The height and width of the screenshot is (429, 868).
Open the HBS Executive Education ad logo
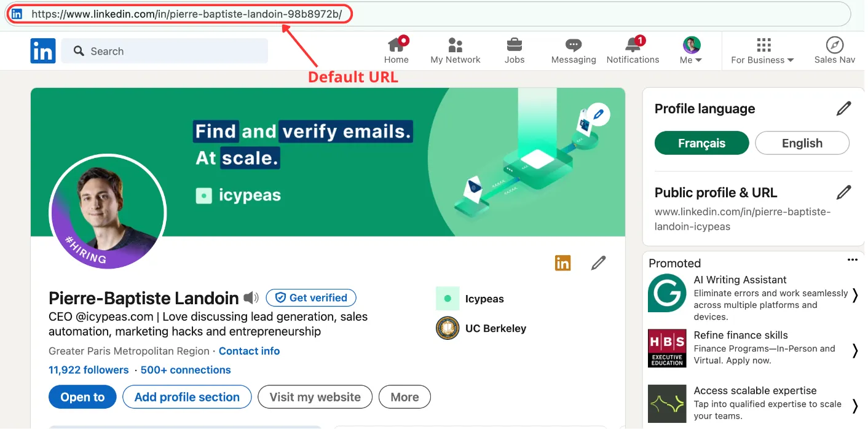click(x=667, y=348)
